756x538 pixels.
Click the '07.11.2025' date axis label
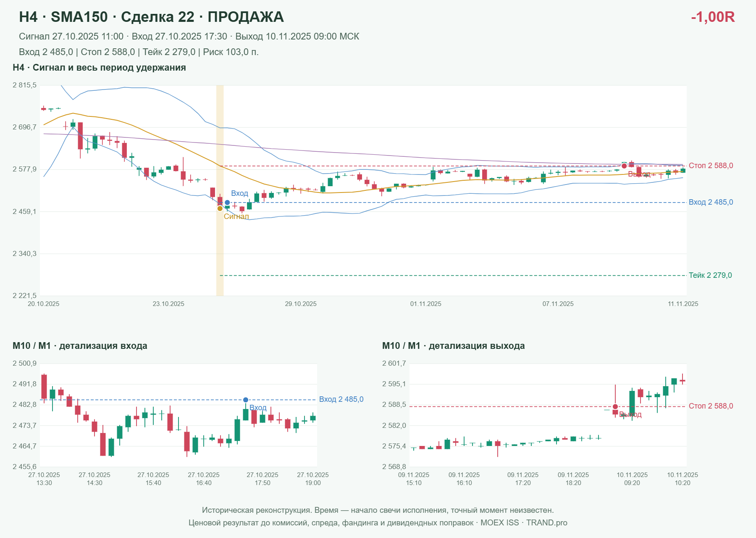coord(558,304)
